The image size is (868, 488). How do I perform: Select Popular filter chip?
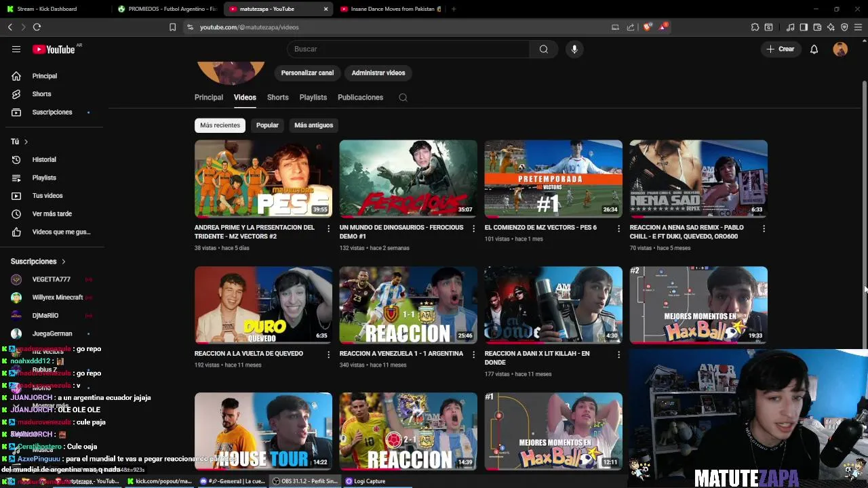[267, 125]
